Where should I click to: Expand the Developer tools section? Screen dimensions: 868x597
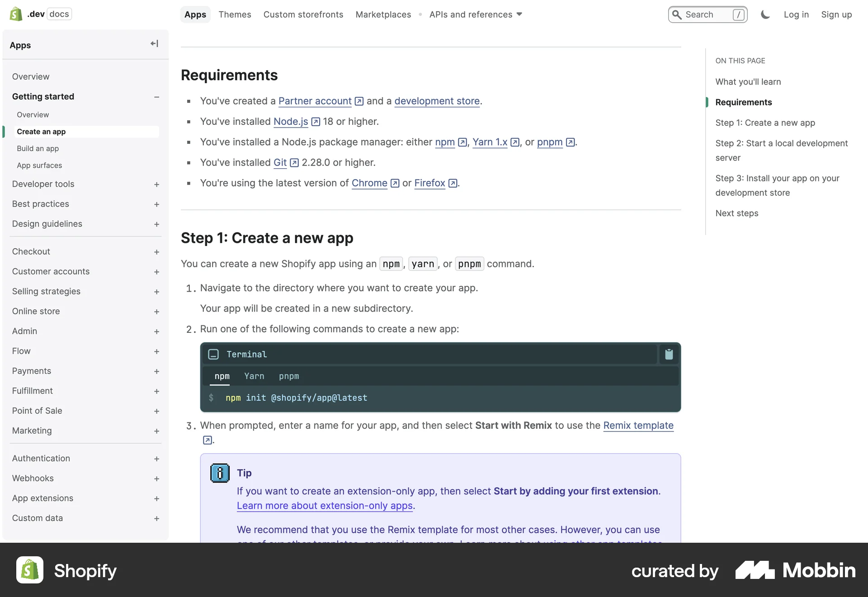156,185
